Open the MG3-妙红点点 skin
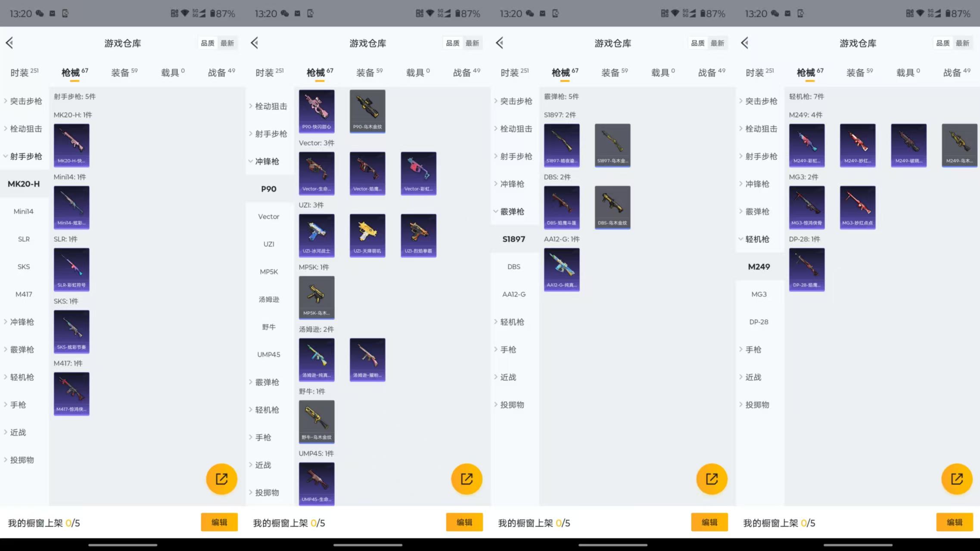Screen dimensions: 980x551 [858, 207]
